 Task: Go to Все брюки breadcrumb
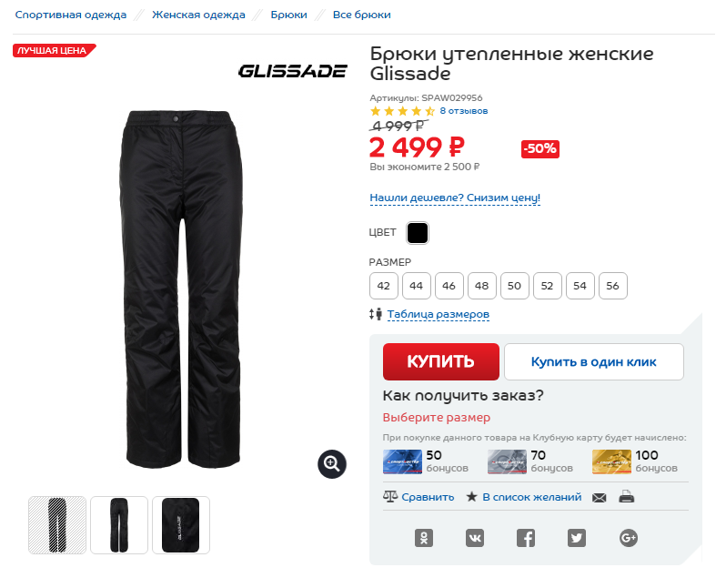tap(362, 15)
